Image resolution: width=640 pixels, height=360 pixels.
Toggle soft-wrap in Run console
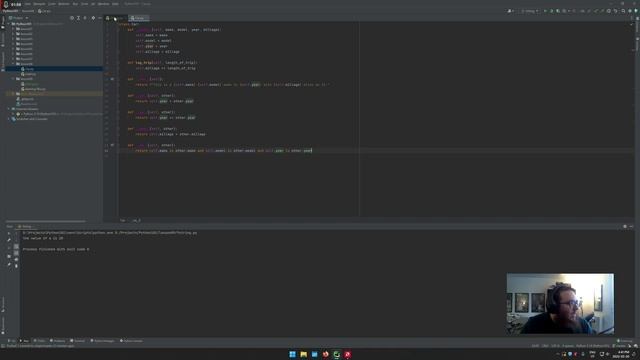click(x=16, y=247)
